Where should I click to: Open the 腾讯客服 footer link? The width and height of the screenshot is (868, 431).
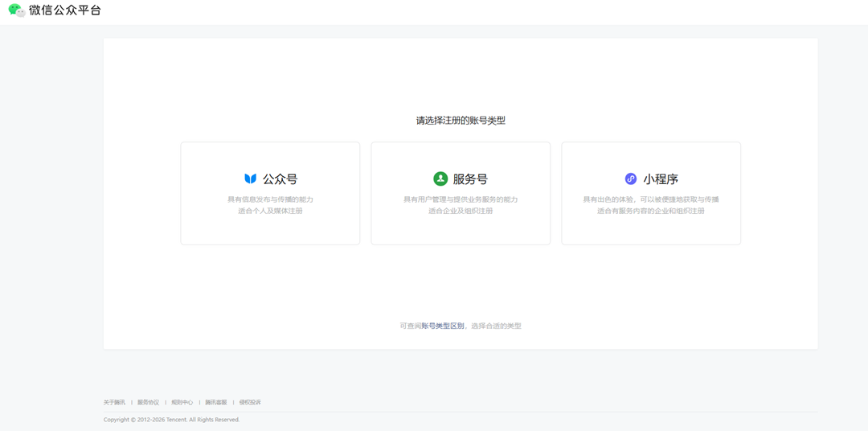click(x=216, y=402)
